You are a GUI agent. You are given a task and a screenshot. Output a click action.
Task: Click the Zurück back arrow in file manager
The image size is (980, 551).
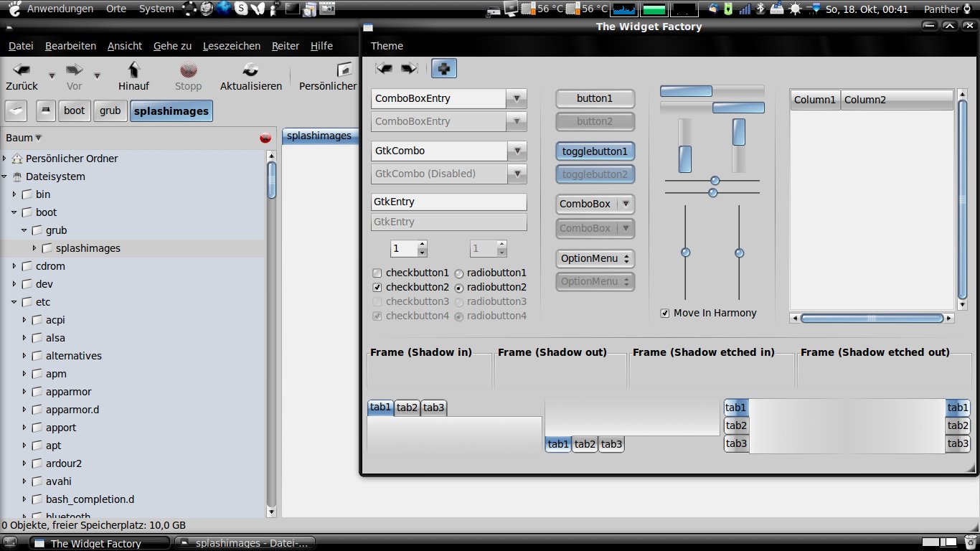pos(22,70)
